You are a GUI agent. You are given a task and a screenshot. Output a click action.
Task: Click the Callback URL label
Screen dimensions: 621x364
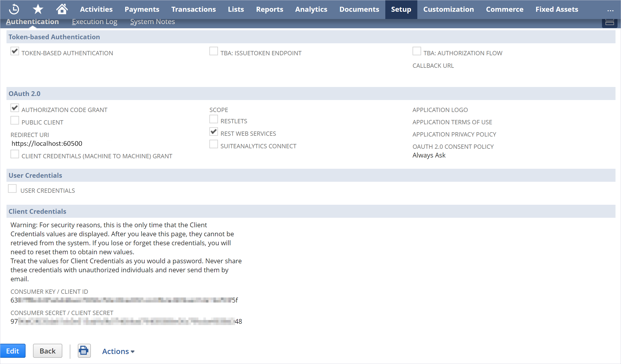click(433, 65)
